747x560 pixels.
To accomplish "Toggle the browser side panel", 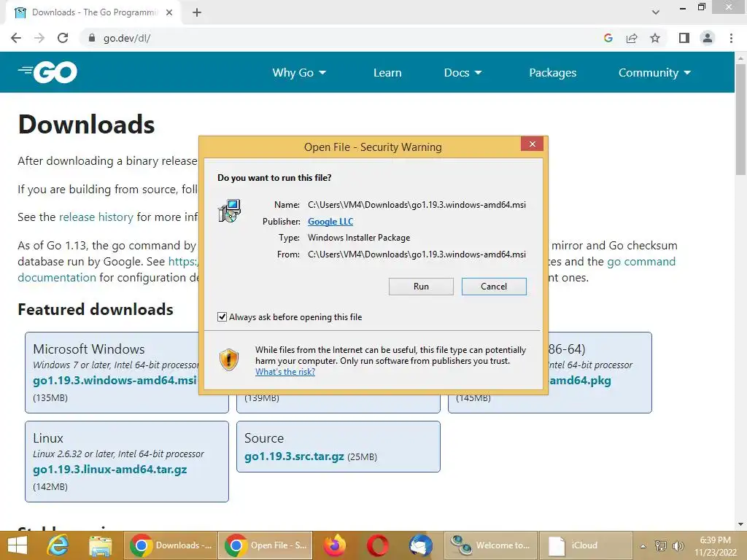I will pos(684,38).
